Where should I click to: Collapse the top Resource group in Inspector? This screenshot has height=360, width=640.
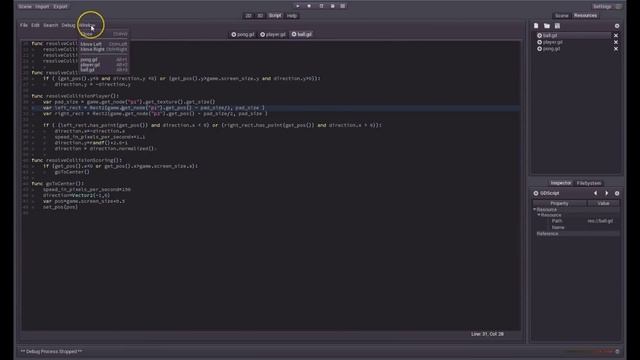coord(535,209)
